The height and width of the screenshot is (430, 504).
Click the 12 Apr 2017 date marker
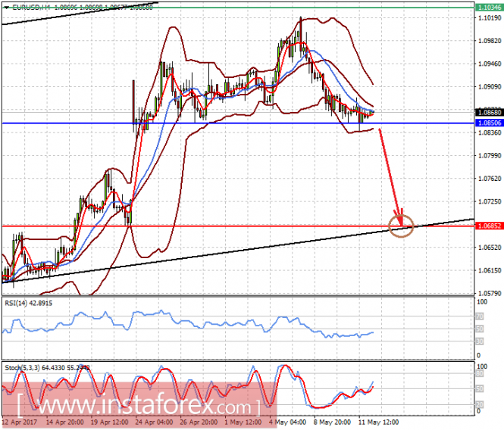coord(20,422)
